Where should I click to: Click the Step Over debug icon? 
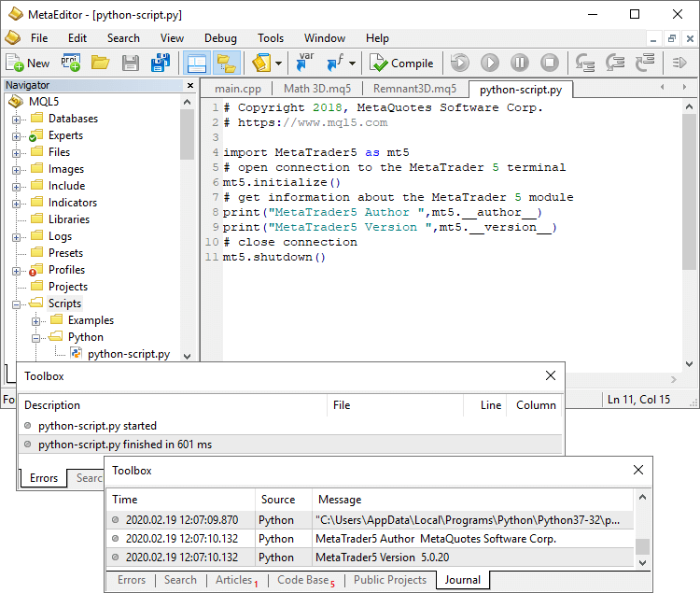coord(615,63)
